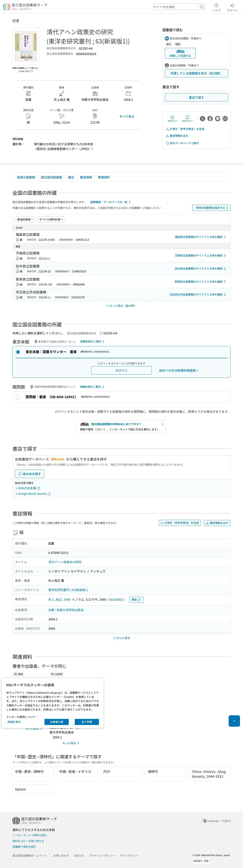The width and height of the screenshot is (243, 868).
Task: Open the 中国--貿易--イギリス theme card
Action: [77, 774]
